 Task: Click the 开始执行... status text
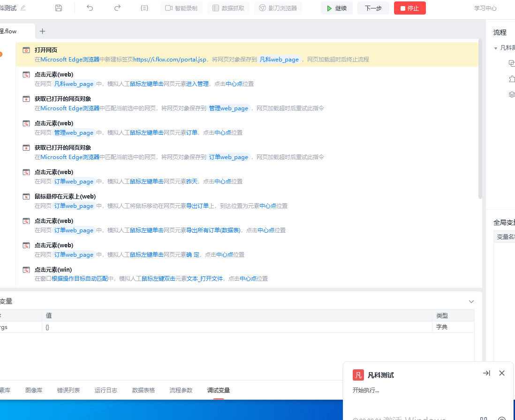[365, 390]
